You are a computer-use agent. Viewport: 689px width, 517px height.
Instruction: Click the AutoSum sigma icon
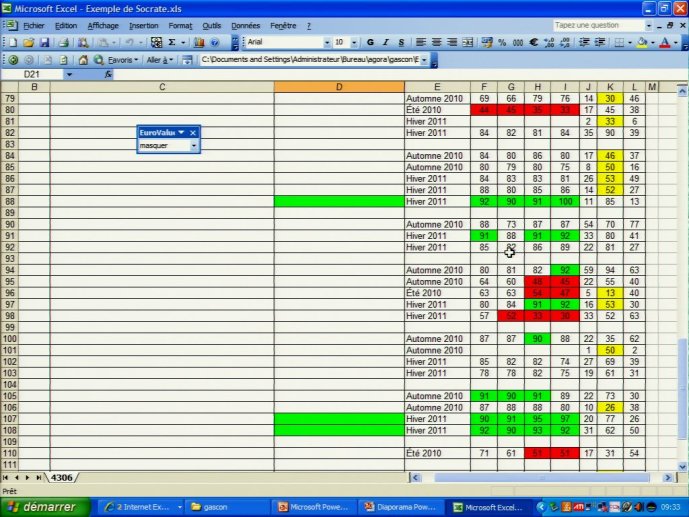click(x=172, y=43)
